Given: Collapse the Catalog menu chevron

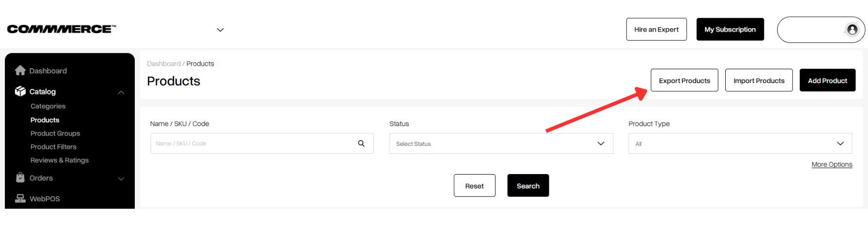Looking at the screenshot, I should [121, 92].
